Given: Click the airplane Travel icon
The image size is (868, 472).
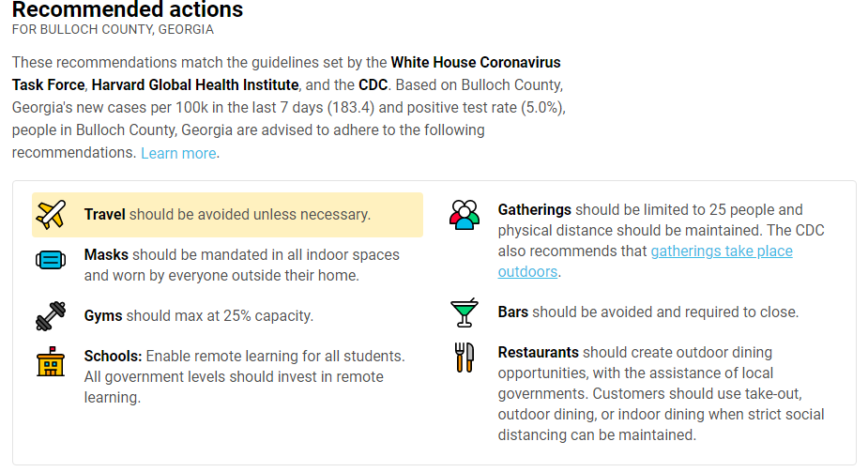Looking at the screenshot, I should [x=51, y=215].
